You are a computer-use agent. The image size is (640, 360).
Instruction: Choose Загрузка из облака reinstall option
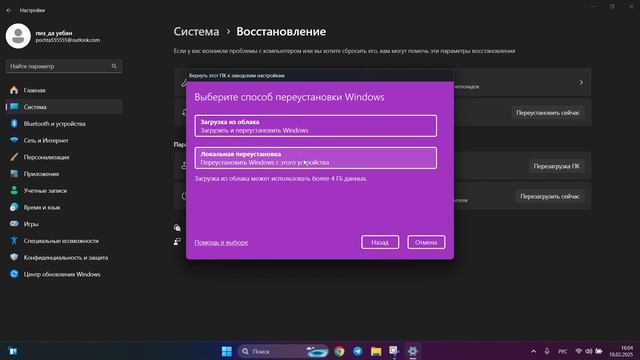click(316, 126)
